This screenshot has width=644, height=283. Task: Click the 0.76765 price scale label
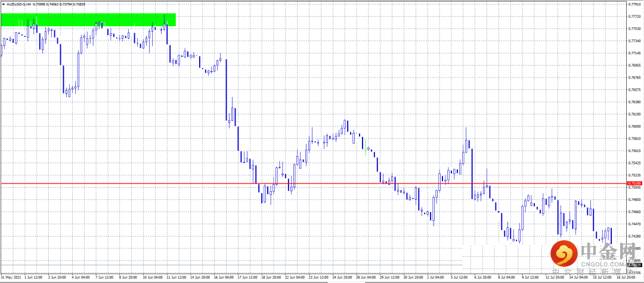pos(635,77)
